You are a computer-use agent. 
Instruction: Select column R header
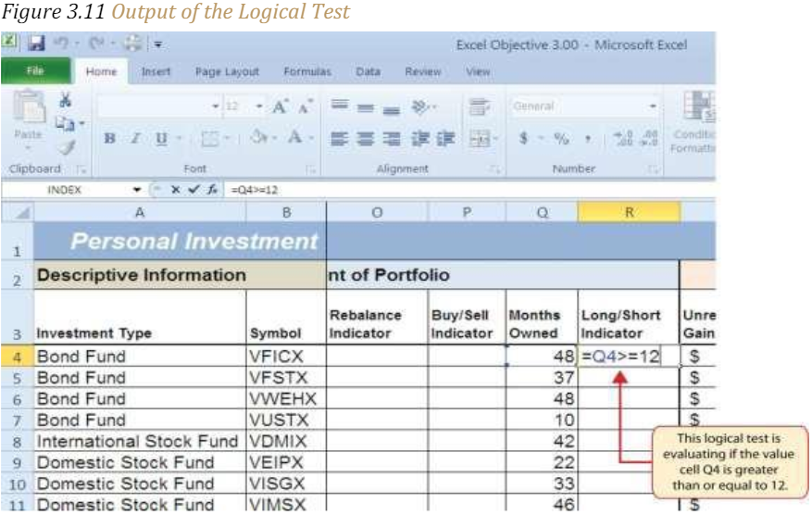(629, 212)
